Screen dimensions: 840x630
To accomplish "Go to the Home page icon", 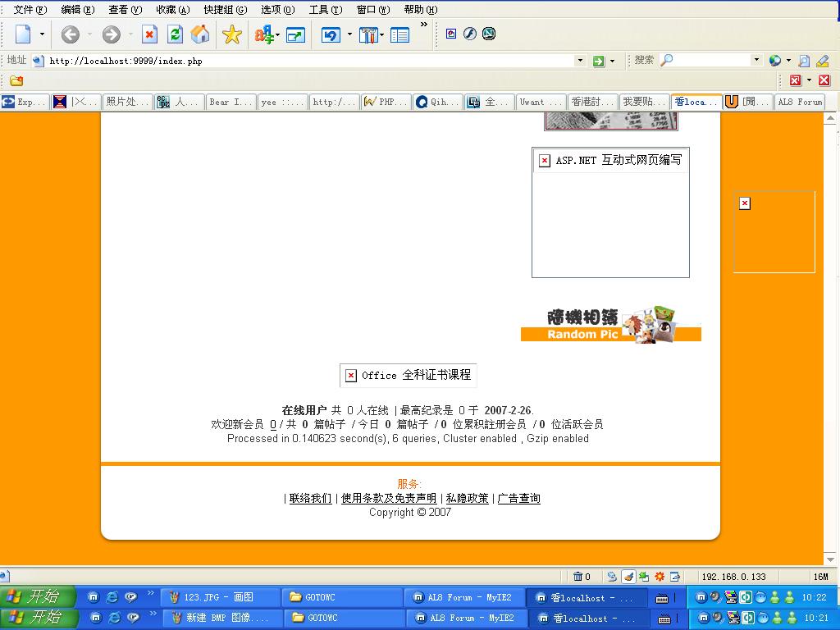I will tap(200, 34).
